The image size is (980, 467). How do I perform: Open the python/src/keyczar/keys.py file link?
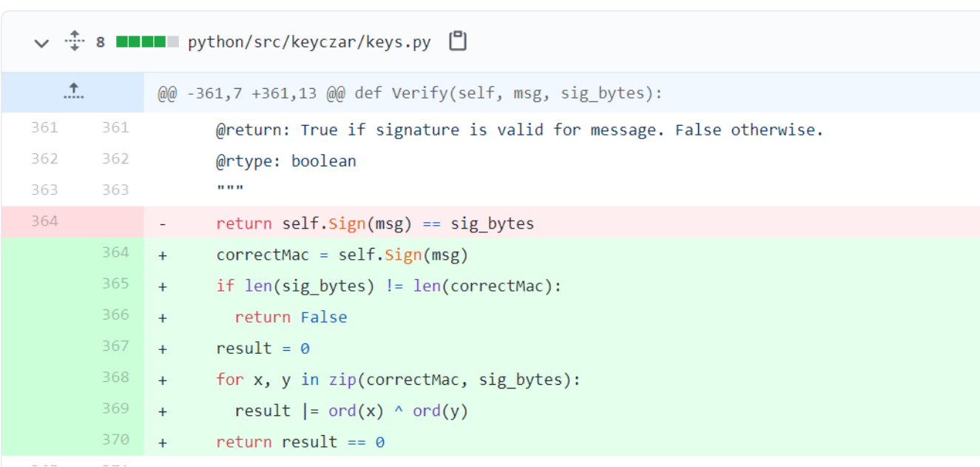(x=308, y=42)
